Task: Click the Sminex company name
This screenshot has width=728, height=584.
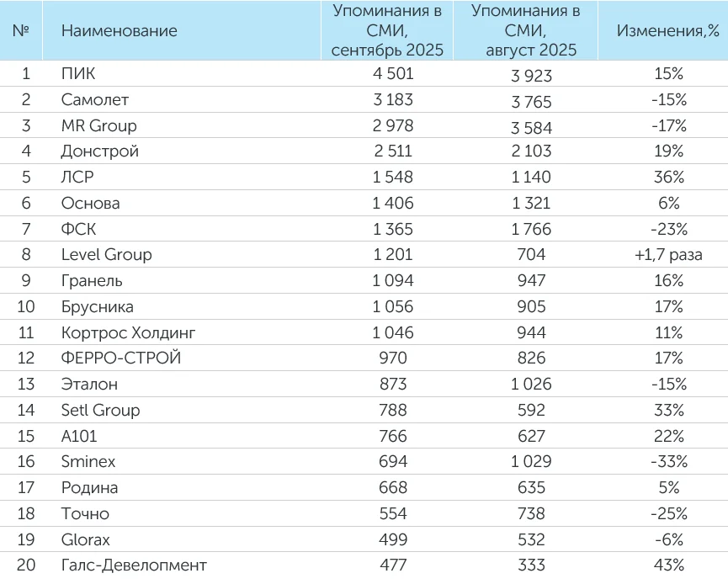Action: (x=88, y=462)
